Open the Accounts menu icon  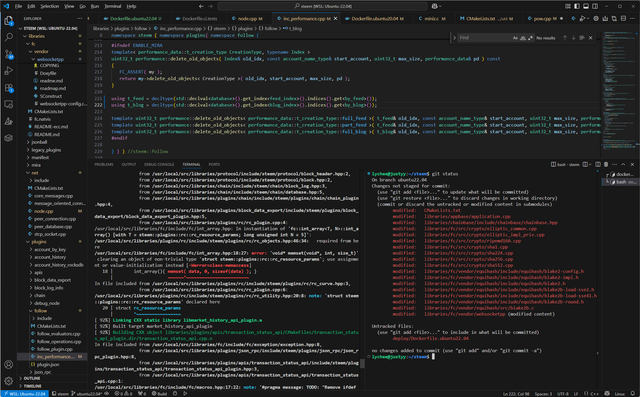(9, 364)
